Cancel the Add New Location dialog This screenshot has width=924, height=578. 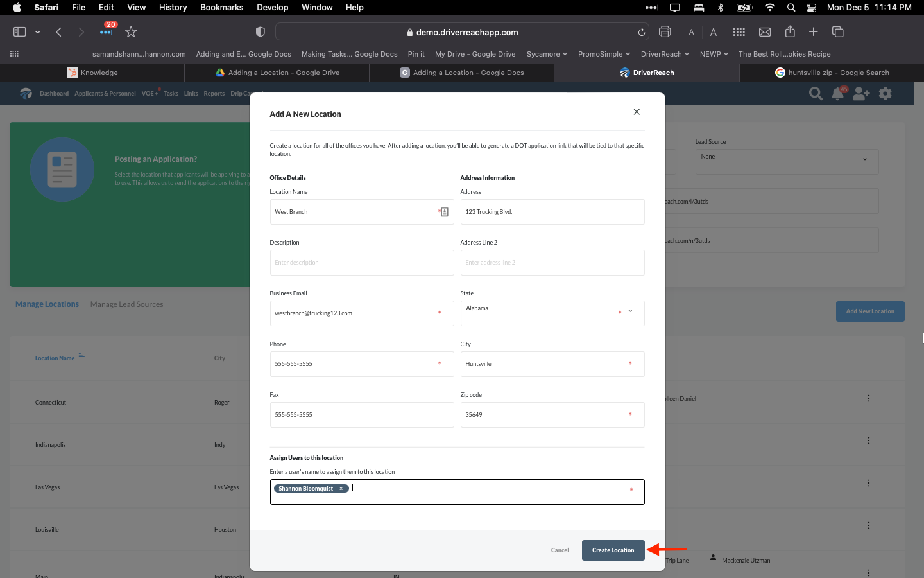tap(560, 550)
